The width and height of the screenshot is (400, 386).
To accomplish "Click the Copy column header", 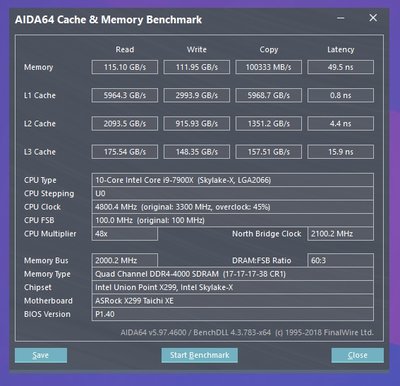I will (x=269, y=50).
